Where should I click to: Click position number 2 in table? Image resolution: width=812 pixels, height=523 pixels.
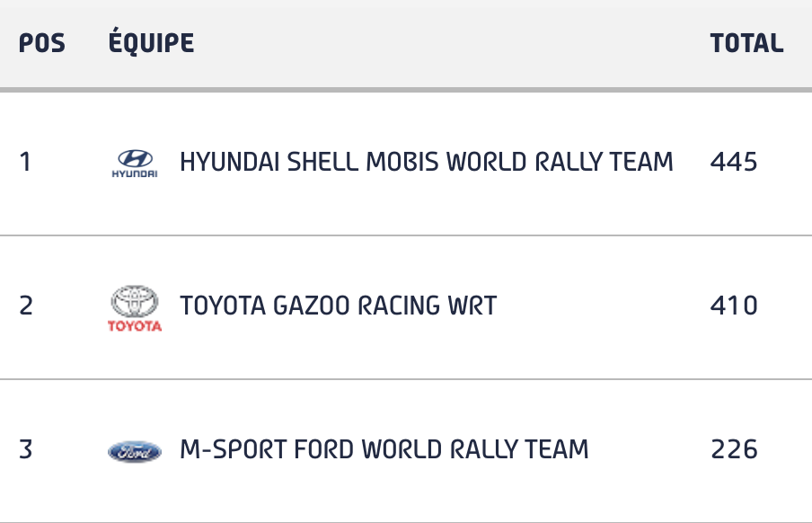[26, 306]
